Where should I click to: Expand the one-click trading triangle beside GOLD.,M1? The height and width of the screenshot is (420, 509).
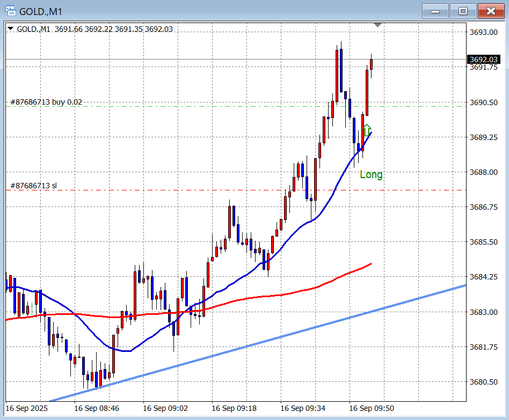point(11,29)
